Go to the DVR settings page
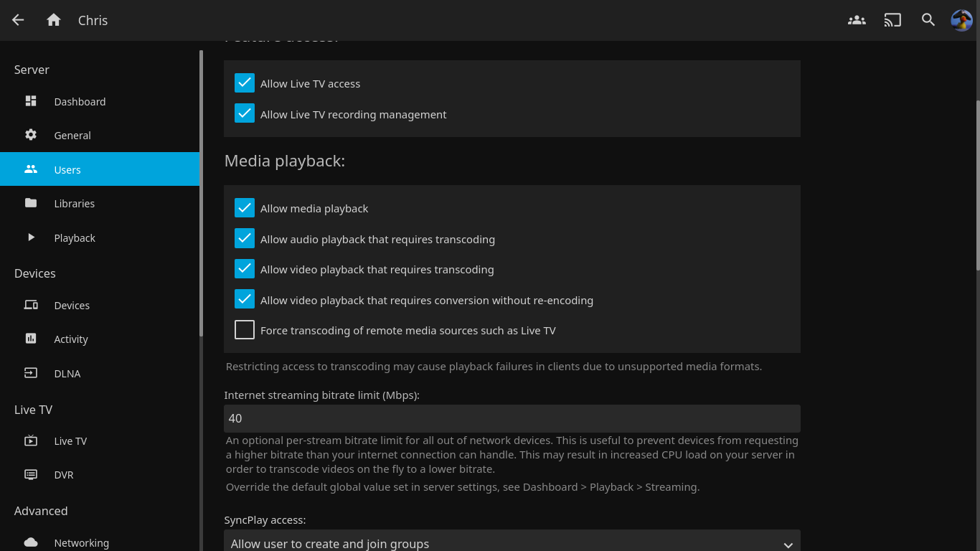The image size is (980, 551). [63, 475]
